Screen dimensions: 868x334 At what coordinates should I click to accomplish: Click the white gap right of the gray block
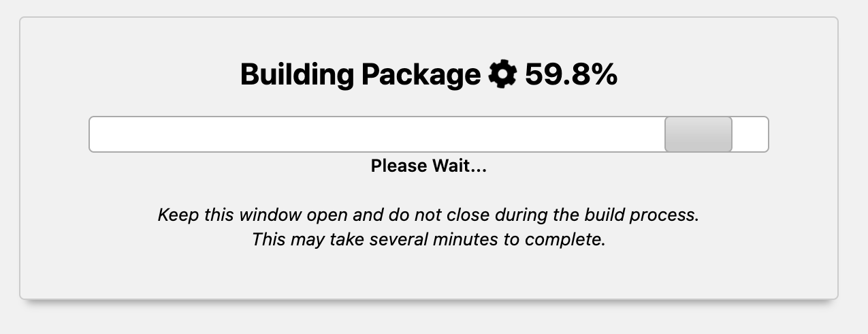pyautogui.click(x=750, y=134)
